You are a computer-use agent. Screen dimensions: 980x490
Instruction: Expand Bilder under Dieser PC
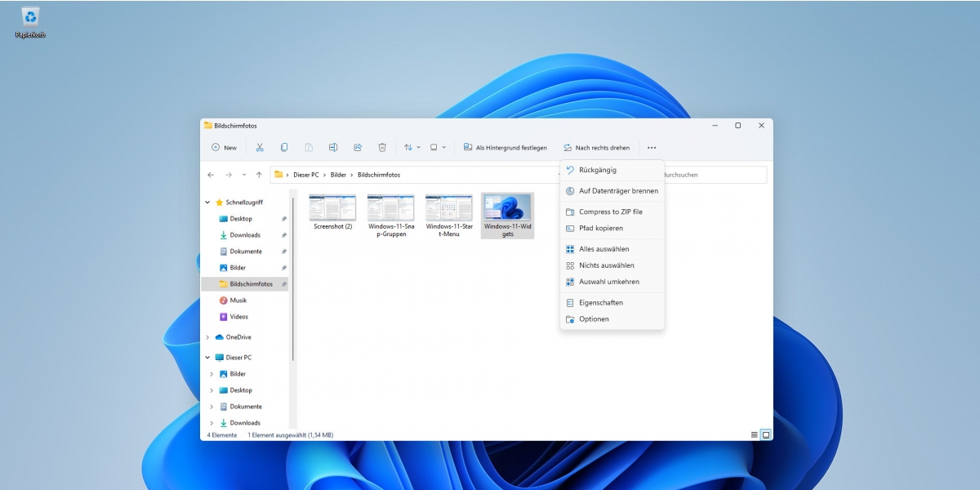click(x=212, y=374)
